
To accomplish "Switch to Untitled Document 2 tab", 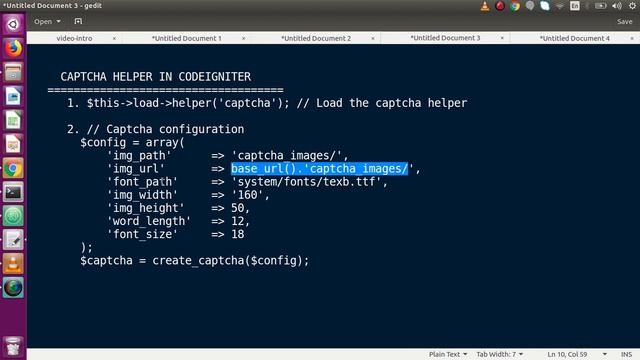I will point(316,38).
